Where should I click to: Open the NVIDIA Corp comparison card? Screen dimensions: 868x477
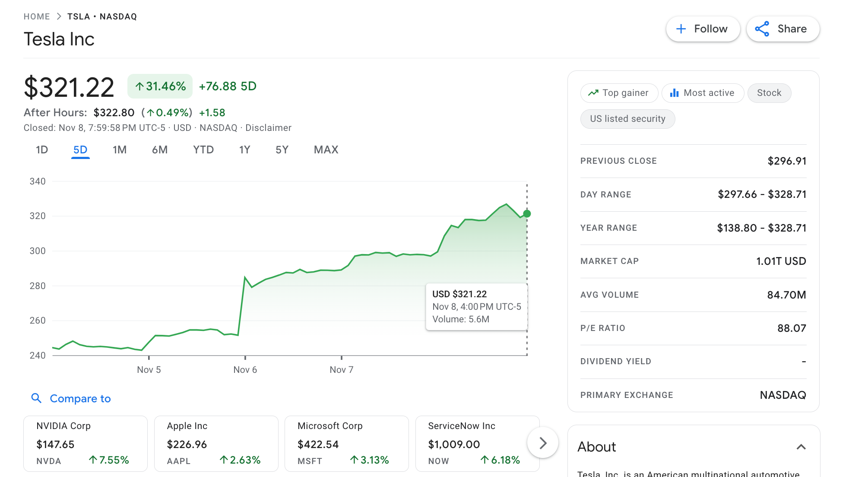pos(86,443)
